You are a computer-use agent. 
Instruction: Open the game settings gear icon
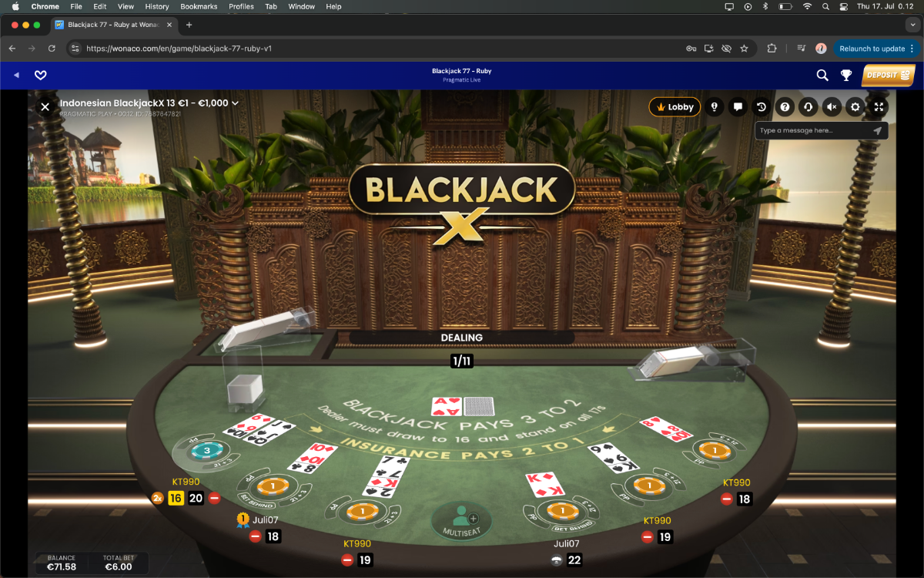click(x=855, y=107)
